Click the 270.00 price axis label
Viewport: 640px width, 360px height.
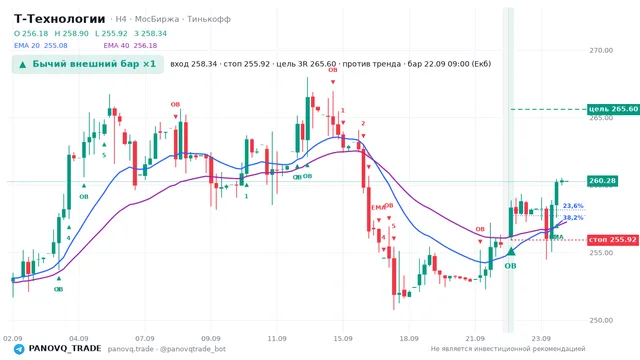pyautogui.click(x=601, y=51)
